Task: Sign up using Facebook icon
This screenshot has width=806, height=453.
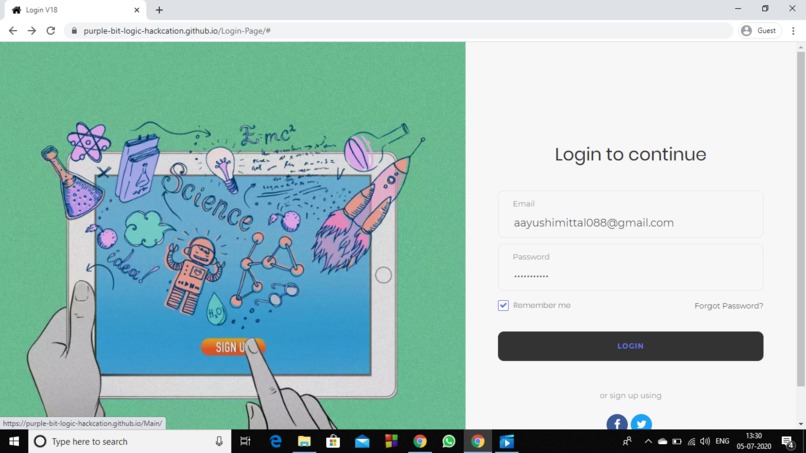Action: click(x=617, y=422)
